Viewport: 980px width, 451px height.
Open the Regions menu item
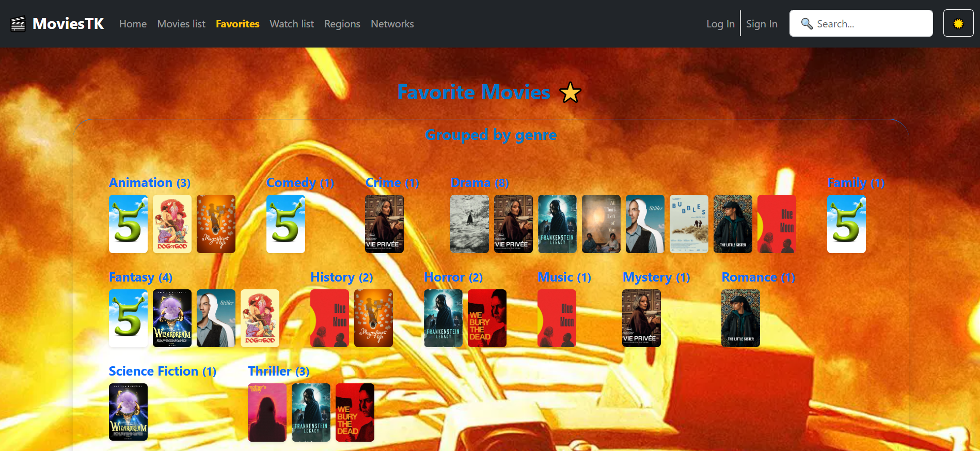pyautogui.click(x=342, y=24)
